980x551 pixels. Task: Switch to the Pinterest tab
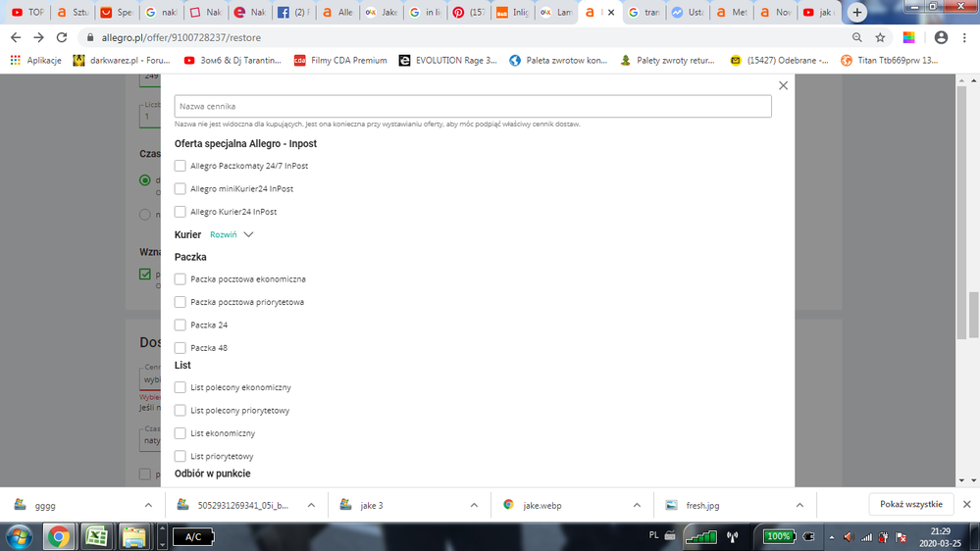click(469, 12)
